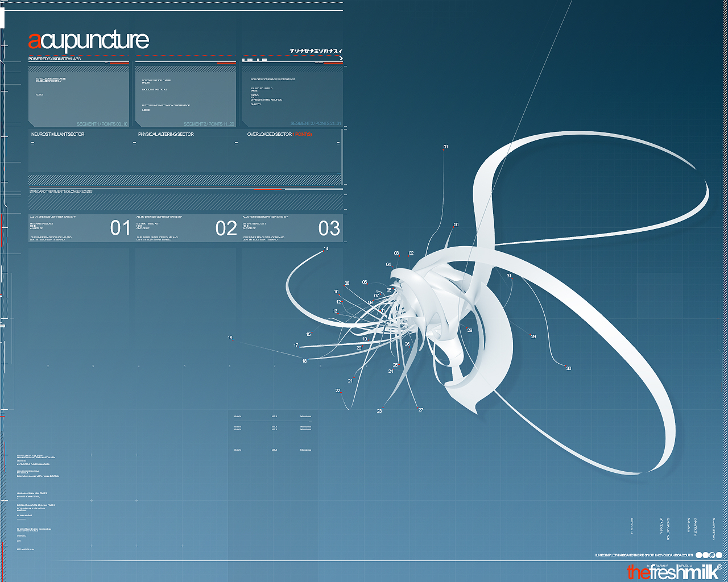Click point marker label '17'
The height and width of the screenshot is (582, 728).
click(296, 346)
